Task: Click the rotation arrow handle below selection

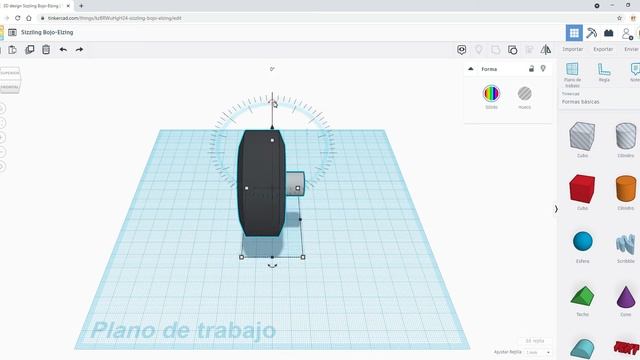Action: click(x=272, y=266)
